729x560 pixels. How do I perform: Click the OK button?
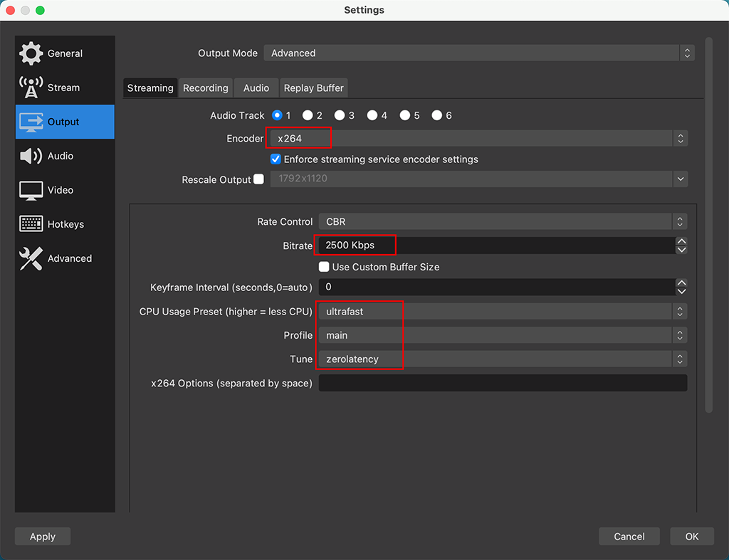point(692,537)
